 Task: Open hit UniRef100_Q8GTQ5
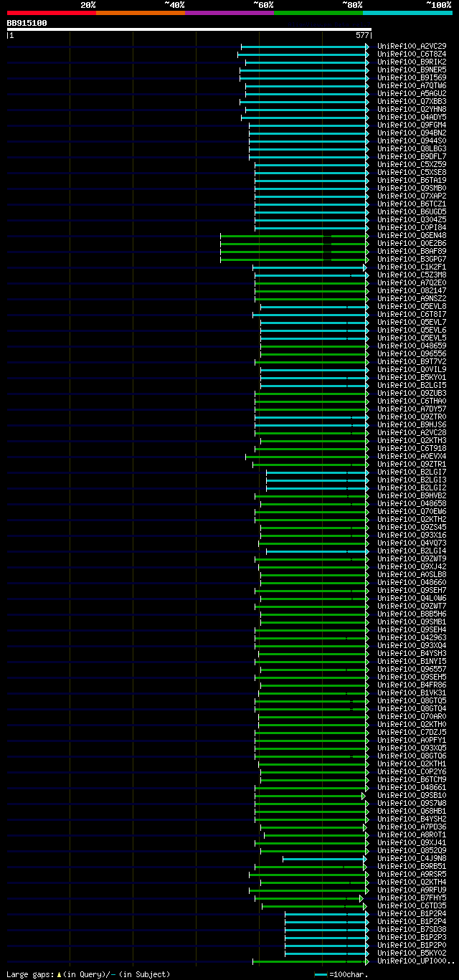pos(412,700)
